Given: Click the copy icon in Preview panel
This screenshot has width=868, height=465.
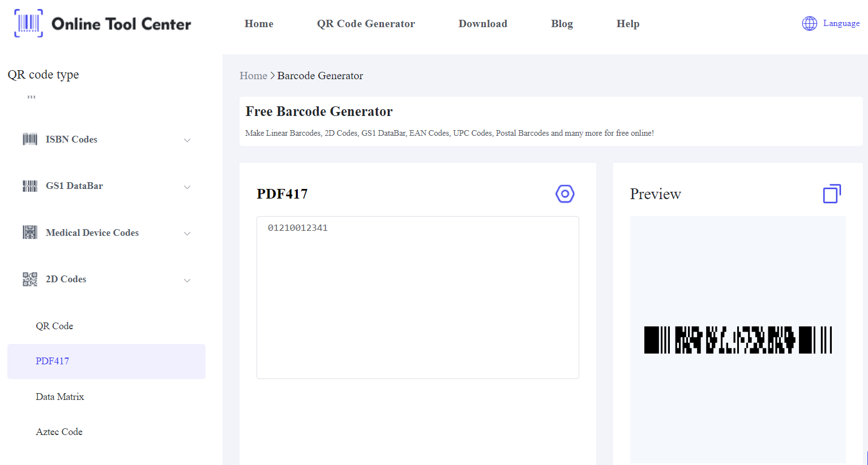Looking at the screenshot, I should 832,193.
